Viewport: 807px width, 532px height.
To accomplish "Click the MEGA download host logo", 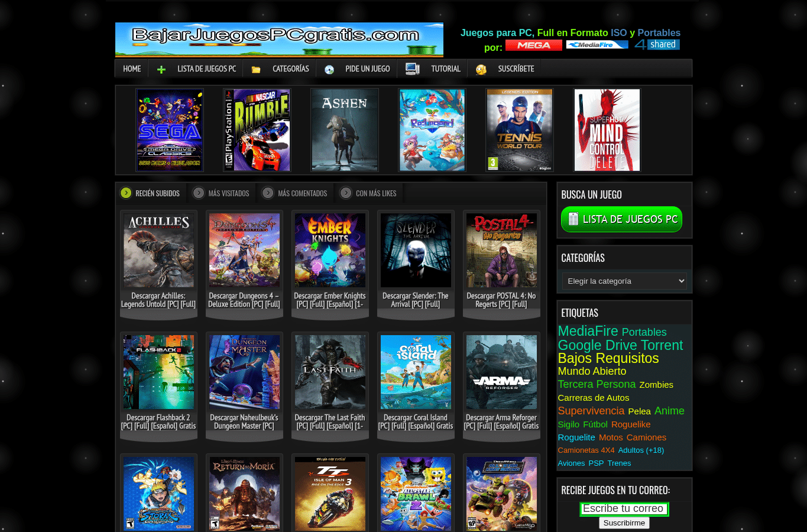I will pyautogui.click(x=534, y=45).
